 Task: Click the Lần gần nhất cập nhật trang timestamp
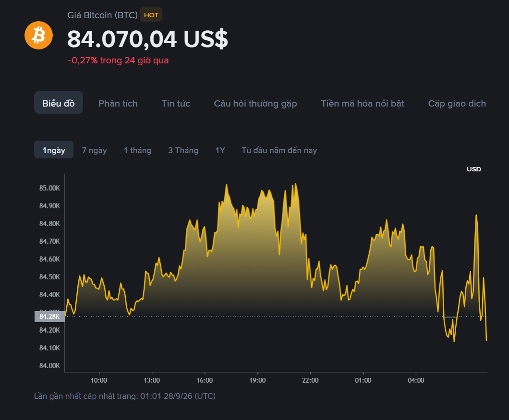point(125,396)
